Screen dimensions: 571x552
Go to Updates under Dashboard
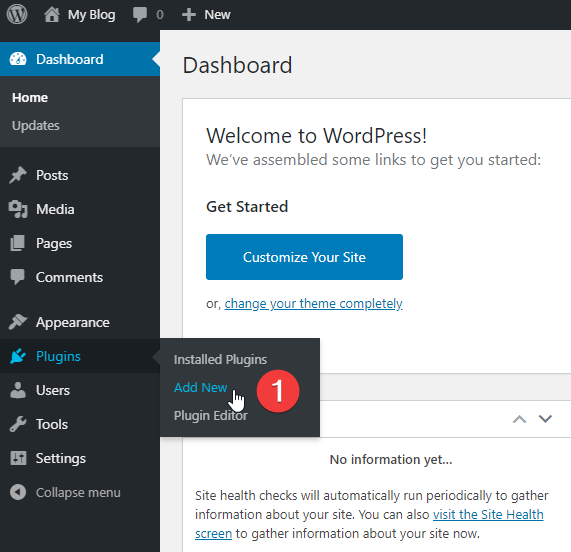tap(36, 125)
